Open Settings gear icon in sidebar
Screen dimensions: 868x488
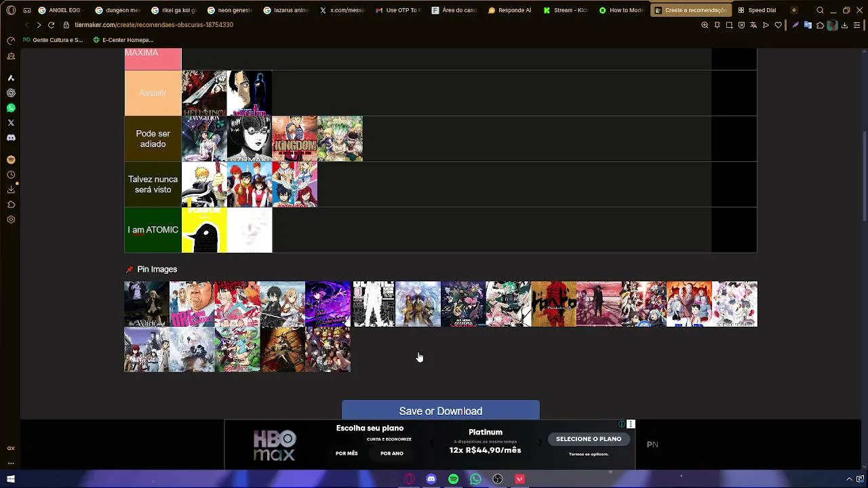[x=11, y=220]
